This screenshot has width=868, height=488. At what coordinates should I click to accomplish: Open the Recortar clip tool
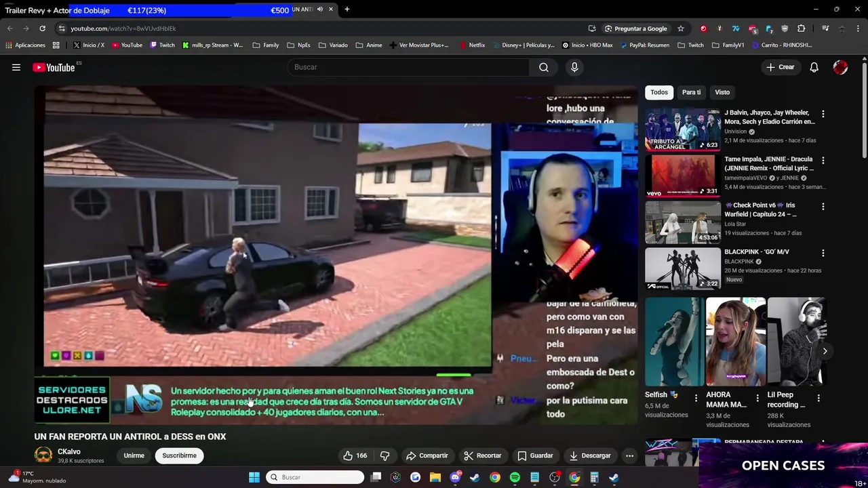(x=482, y=455)
